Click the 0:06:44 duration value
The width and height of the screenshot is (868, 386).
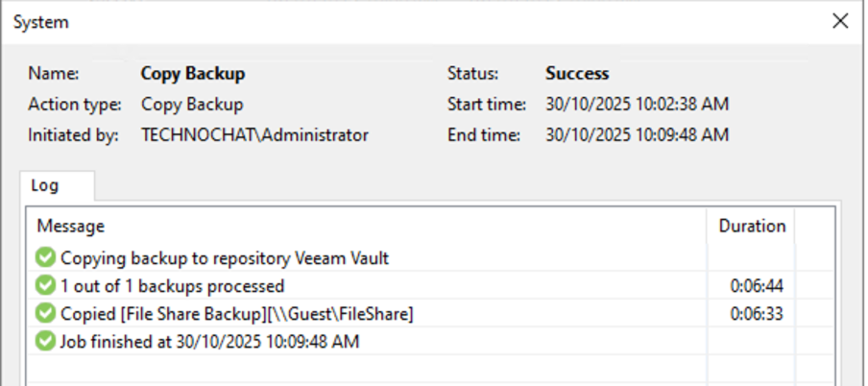click(x=758, y=285)
